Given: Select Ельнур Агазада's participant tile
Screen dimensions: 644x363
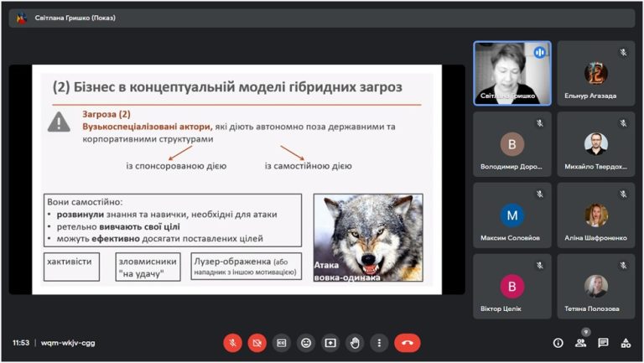Looking at the screenshot, I should (596, 74).
